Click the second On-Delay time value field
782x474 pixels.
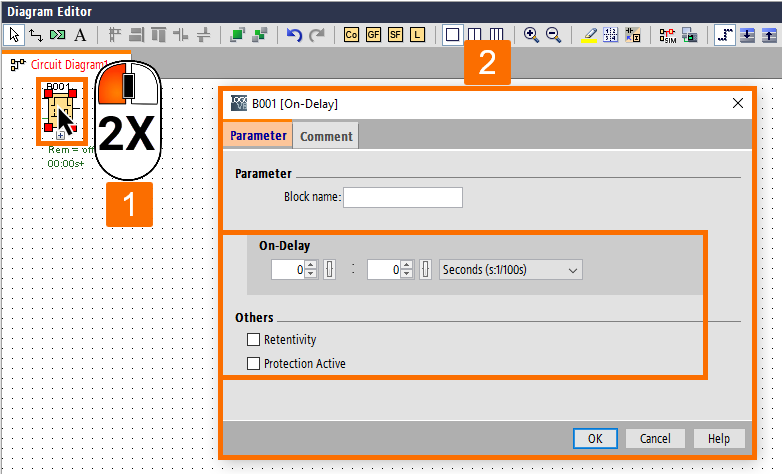[384, 269]
